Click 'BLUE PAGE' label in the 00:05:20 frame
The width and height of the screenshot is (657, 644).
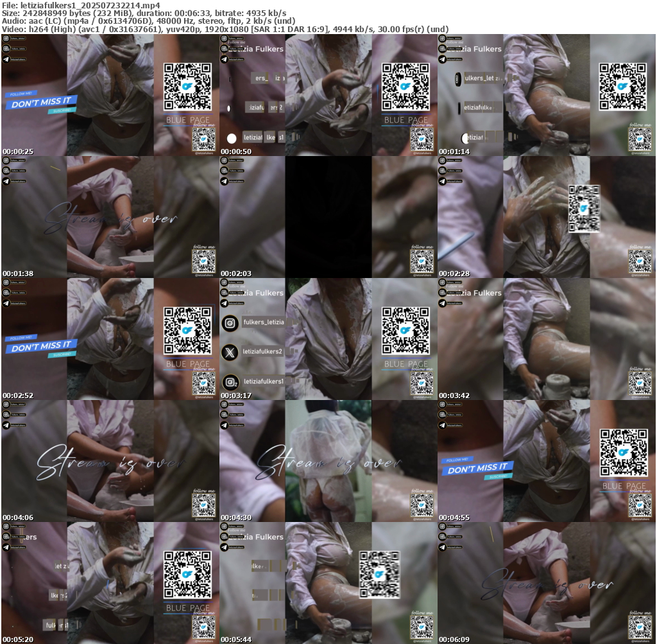tap(188, 608)
